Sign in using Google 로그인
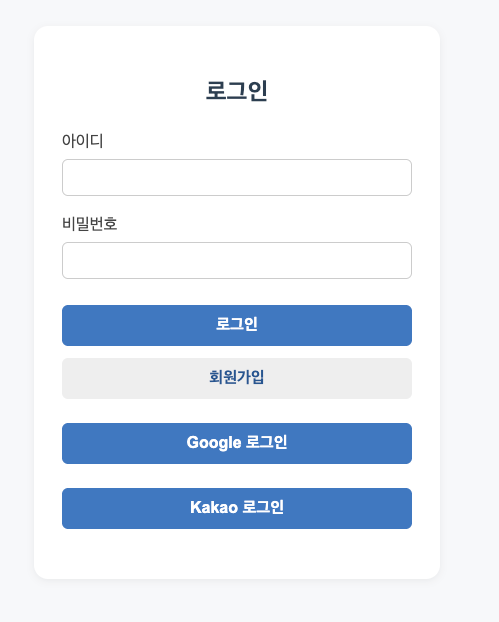Screen dimensions: 499x622 [x=237, y=443]
